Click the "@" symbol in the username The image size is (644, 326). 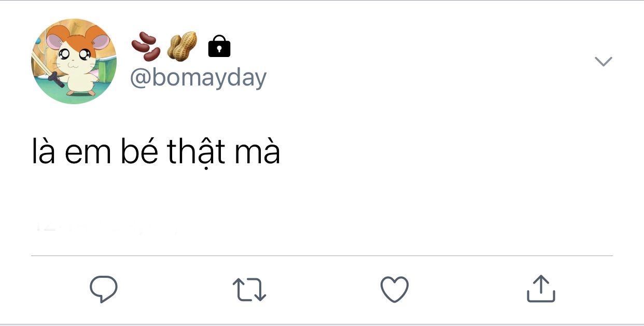coord(141,79)
